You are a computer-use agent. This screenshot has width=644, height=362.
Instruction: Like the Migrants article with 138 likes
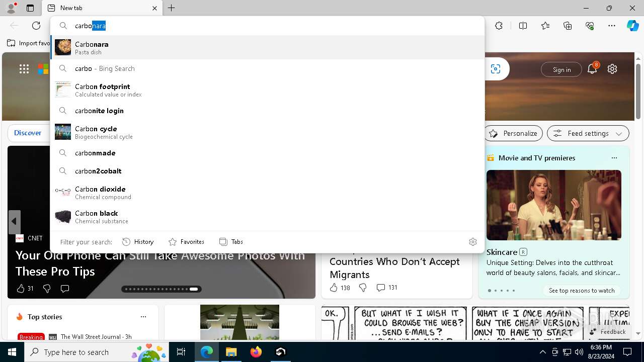[340, 288]
